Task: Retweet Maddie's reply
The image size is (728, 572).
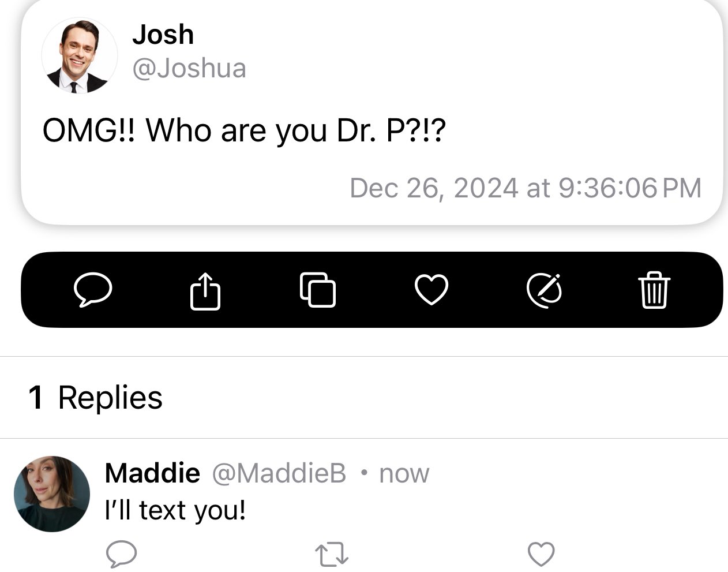Action: (332, 554)
